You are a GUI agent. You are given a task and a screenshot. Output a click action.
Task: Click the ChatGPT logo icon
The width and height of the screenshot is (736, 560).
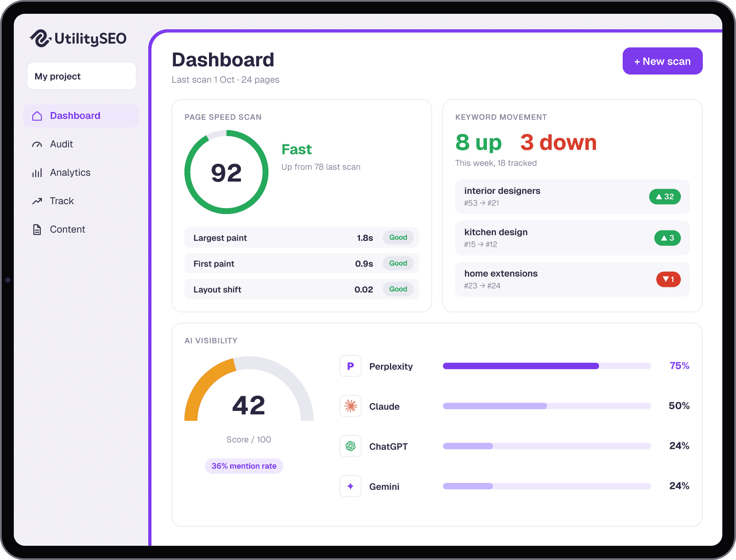(350, 446)
